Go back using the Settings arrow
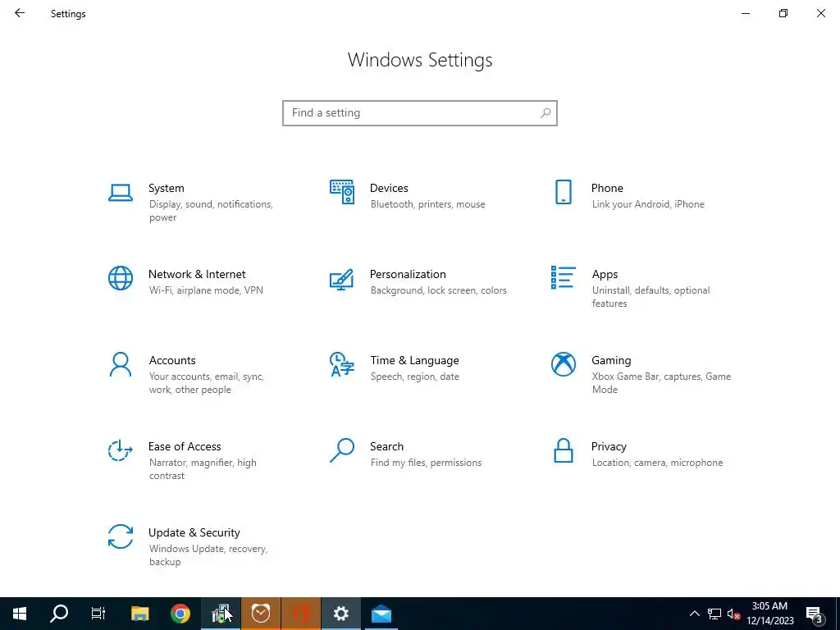The image size is (840, 630). point(20,13)
